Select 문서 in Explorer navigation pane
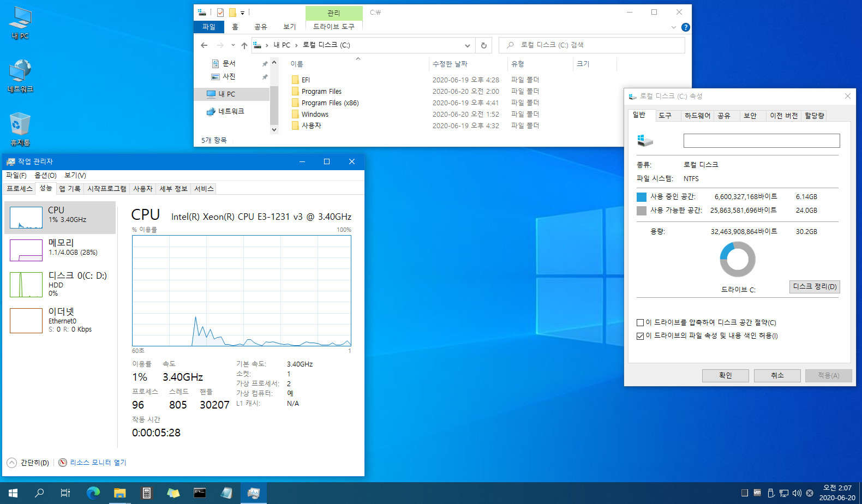The image size is (862, 504). tap(229, 64)
